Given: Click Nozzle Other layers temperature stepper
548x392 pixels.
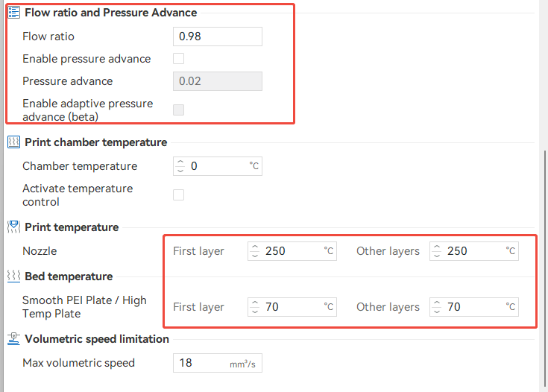Looking at the screenshot, I should tap(437, 251).
